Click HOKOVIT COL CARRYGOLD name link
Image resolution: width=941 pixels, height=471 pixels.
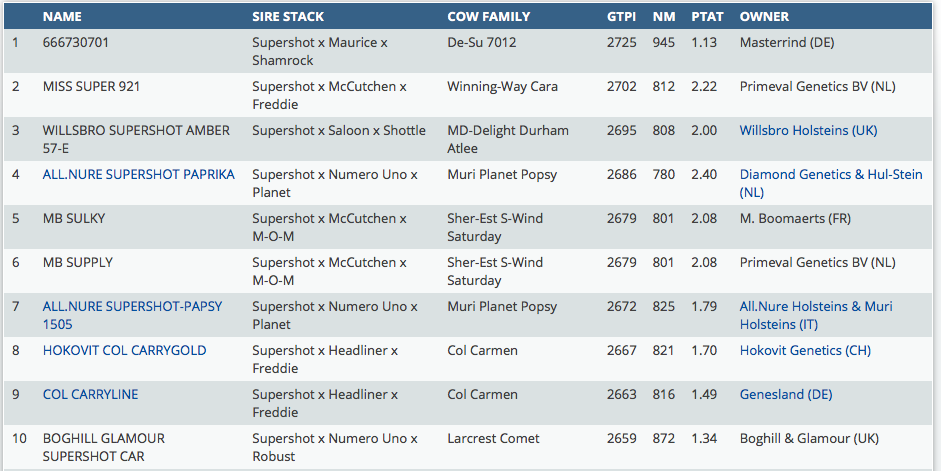124,350
